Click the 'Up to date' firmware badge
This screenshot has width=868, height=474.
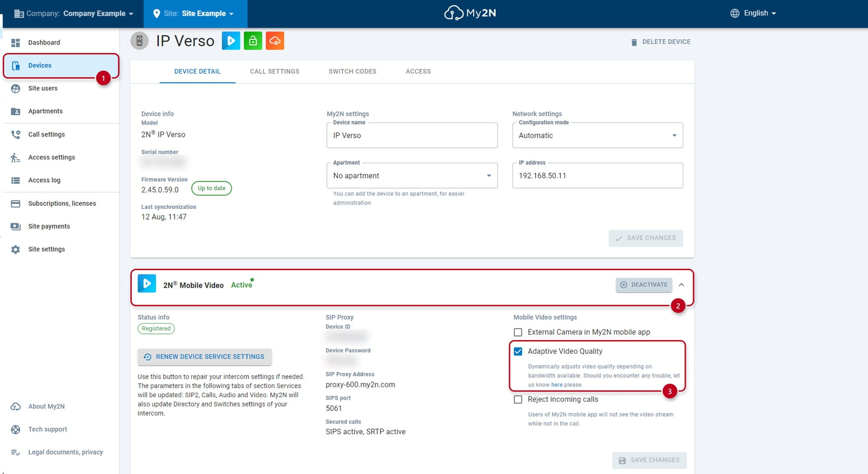coord(212,188)
